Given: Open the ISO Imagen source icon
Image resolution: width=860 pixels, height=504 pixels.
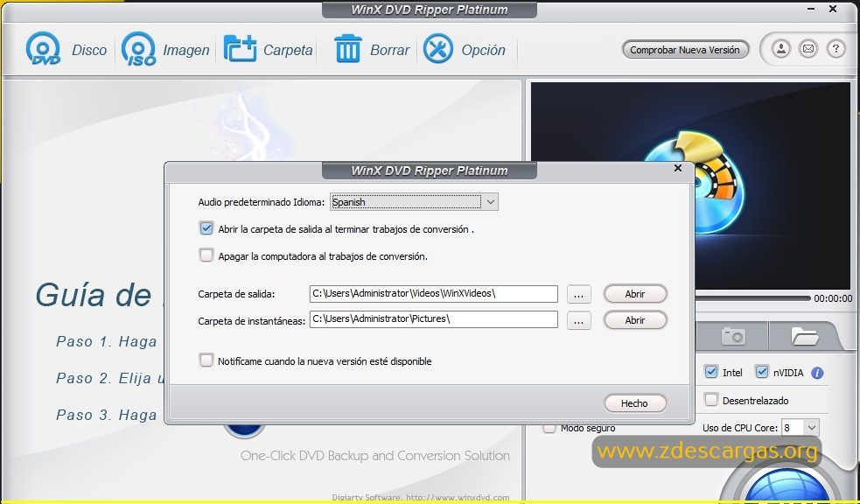Looking at the screenshot, I should (139, 49).
